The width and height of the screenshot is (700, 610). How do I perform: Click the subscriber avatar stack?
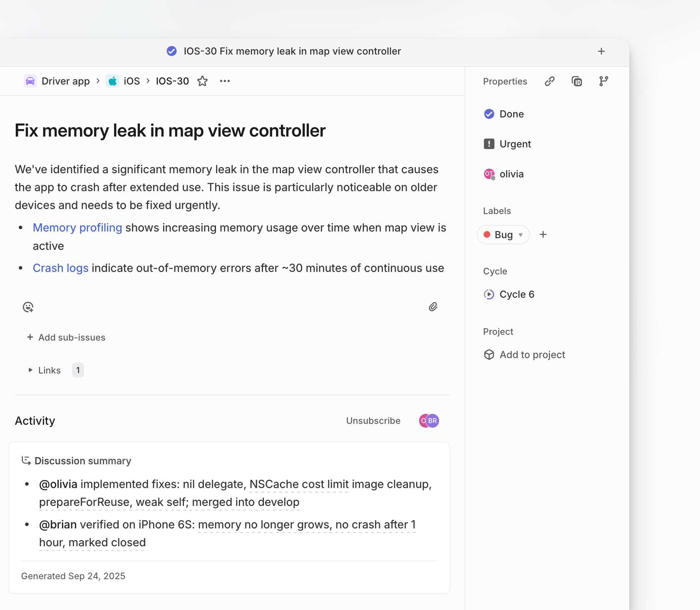click(x=429, y=421)
